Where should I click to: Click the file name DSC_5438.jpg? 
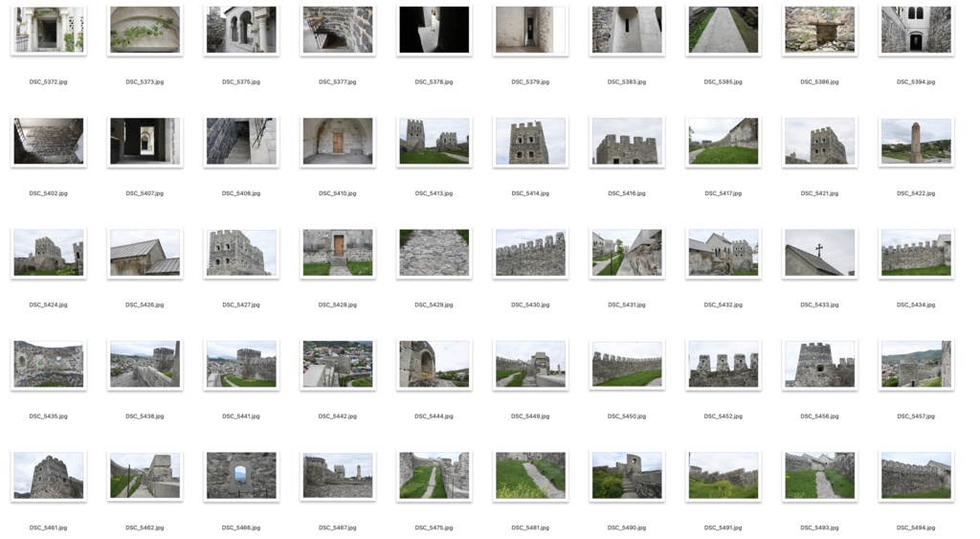145,415
